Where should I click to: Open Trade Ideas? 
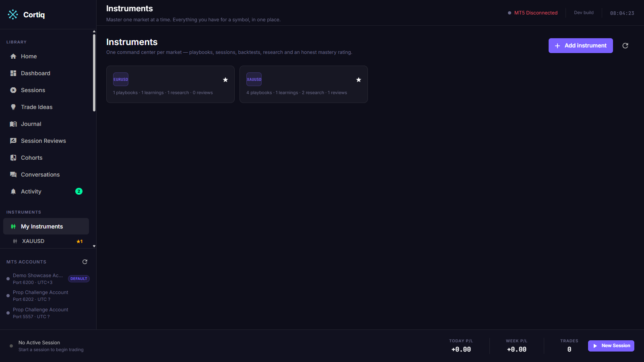46,107
